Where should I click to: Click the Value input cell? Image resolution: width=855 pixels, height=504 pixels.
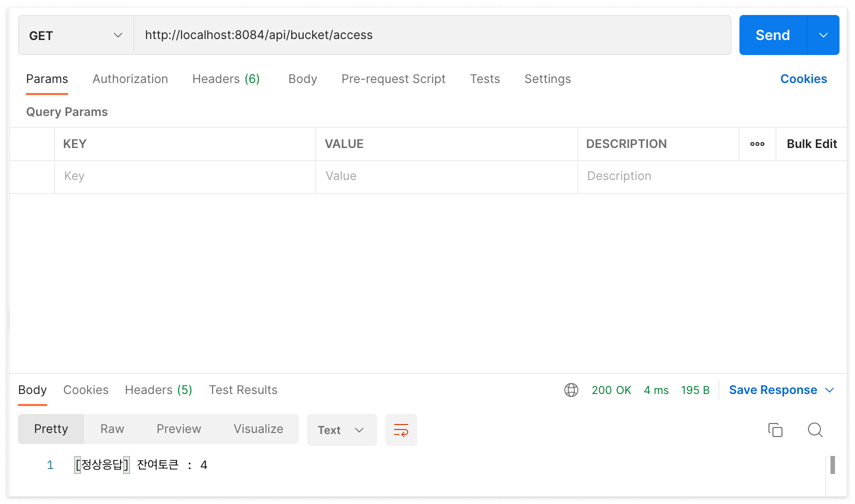pos(446,176)
